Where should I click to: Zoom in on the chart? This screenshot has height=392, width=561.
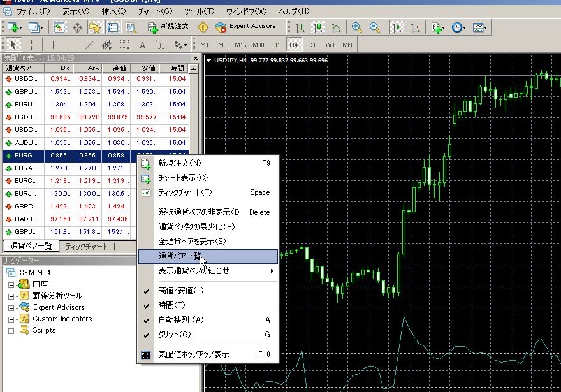click(356, 27)
